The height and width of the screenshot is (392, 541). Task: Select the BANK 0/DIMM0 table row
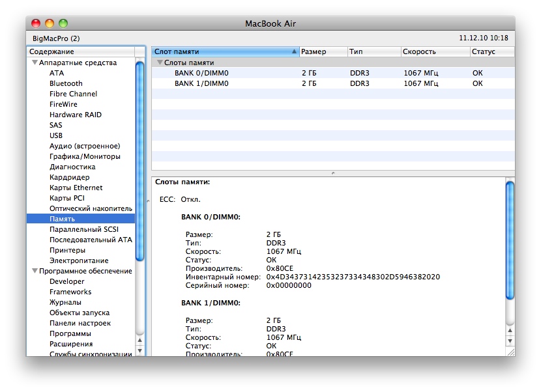tap(201, 74)
